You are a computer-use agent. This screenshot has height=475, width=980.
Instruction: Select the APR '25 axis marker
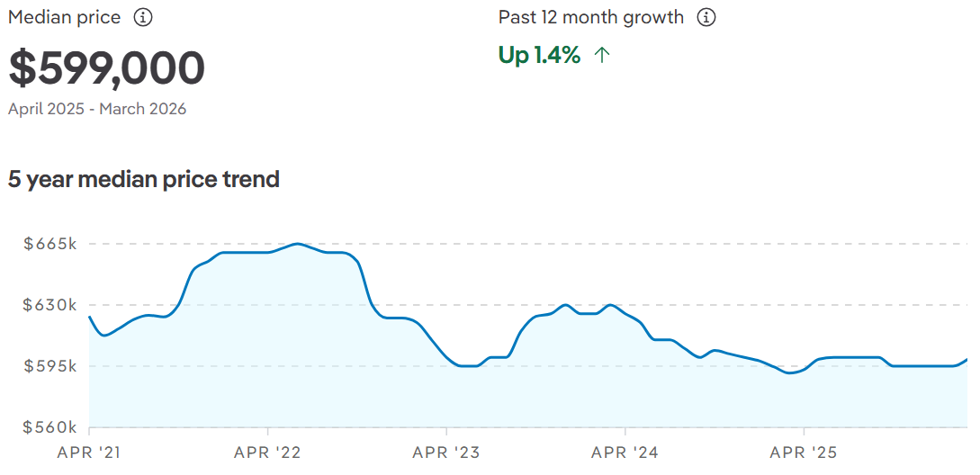(804, 453)
